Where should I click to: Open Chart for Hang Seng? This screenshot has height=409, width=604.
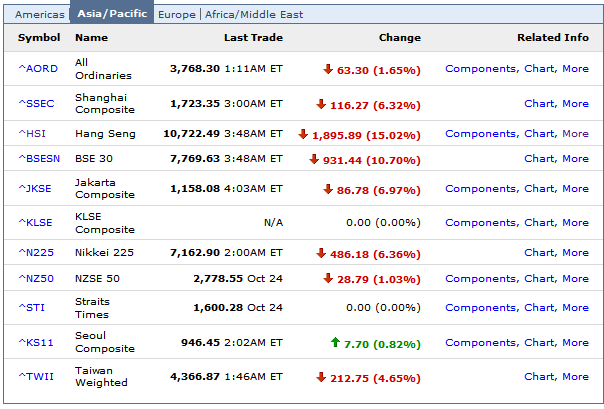tap(539, 134)
